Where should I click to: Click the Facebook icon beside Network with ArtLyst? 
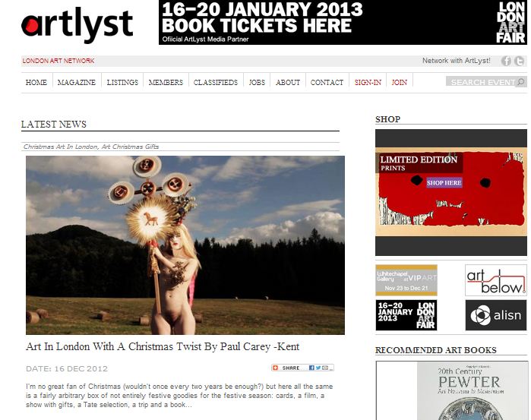(506, 61)
